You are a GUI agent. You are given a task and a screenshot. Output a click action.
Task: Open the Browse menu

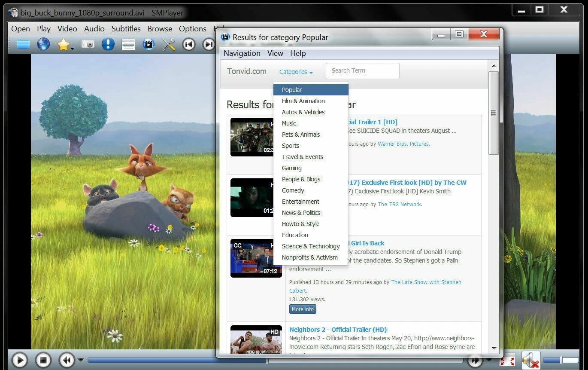pyautogui.click(x=160, y=29)
